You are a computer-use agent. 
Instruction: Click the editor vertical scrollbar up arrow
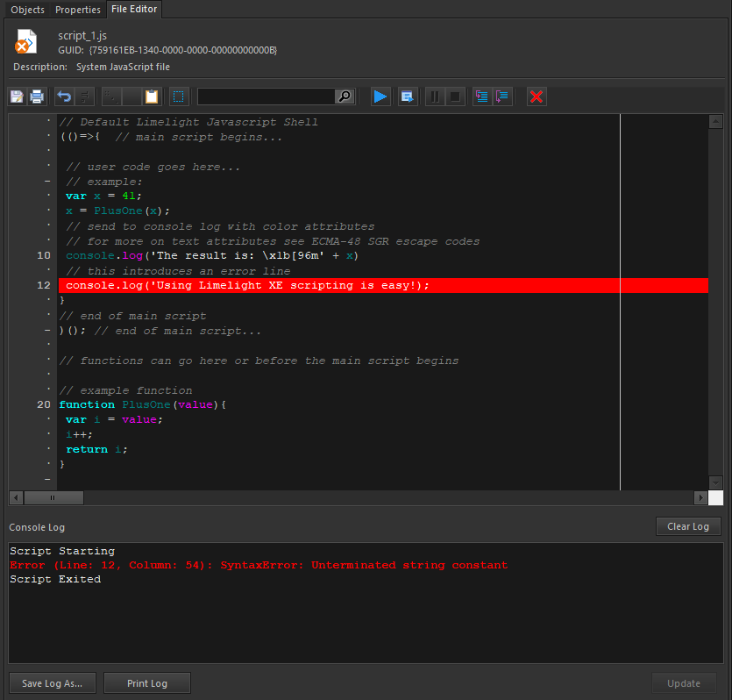coord(715,122)
